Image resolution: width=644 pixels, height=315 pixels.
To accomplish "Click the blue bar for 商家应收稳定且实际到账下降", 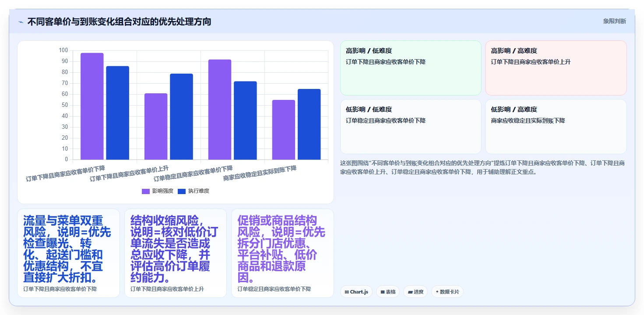I will click(x=309, y=124).
